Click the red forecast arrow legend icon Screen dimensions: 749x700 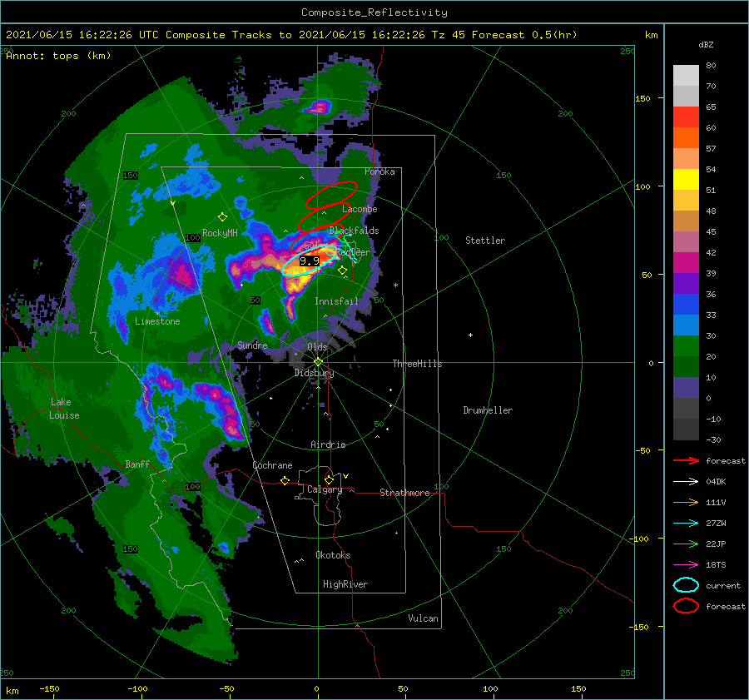(x=686, y=460)
